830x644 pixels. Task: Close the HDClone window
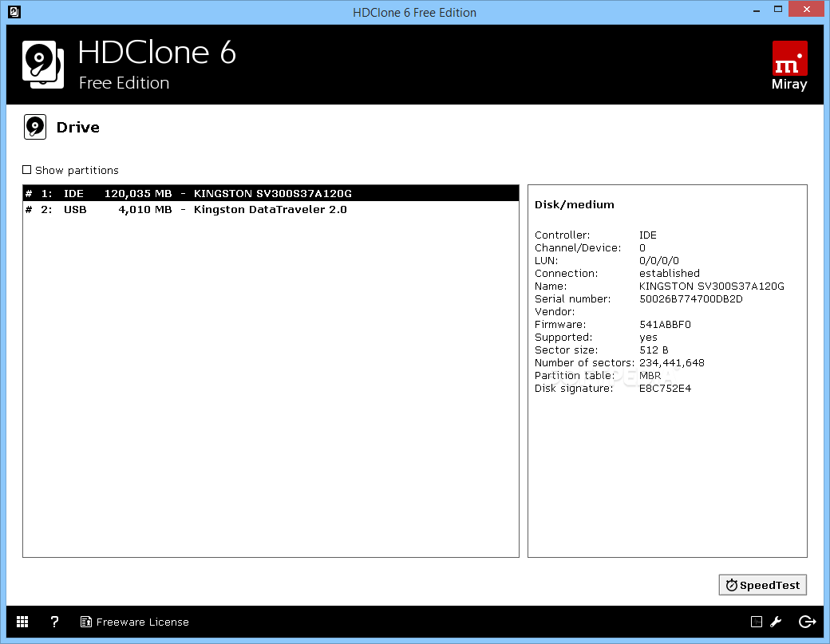(x=806, y=10)
